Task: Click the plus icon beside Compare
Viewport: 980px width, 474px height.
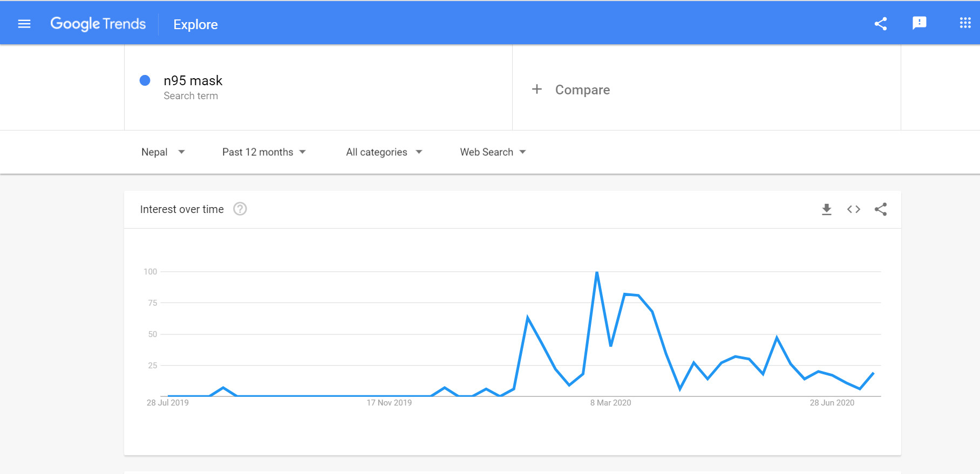Action: [x=536, y=90]
